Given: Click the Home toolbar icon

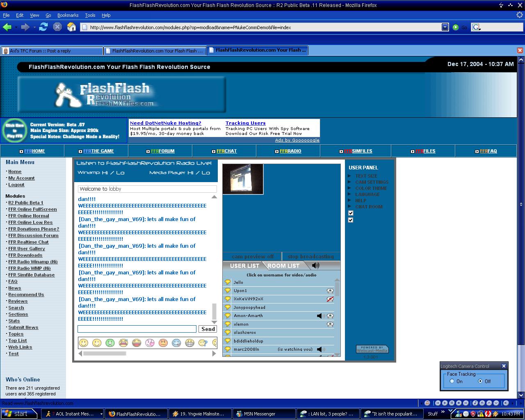Looking at the screenshot, I should [x=71, y=27].
